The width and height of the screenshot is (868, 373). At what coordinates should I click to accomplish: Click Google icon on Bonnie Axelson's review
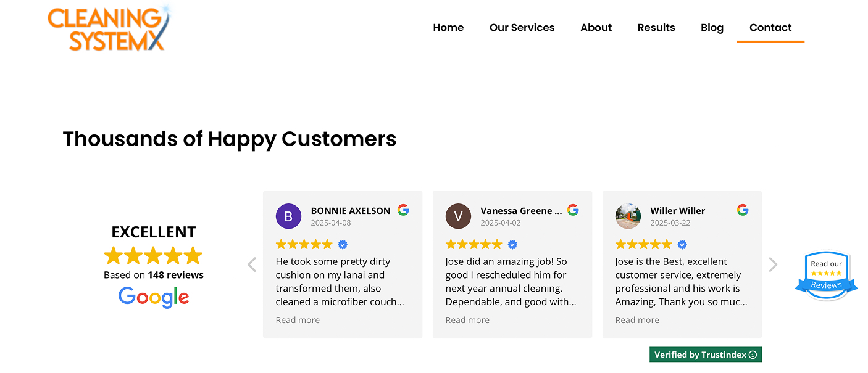click(403, 210)
